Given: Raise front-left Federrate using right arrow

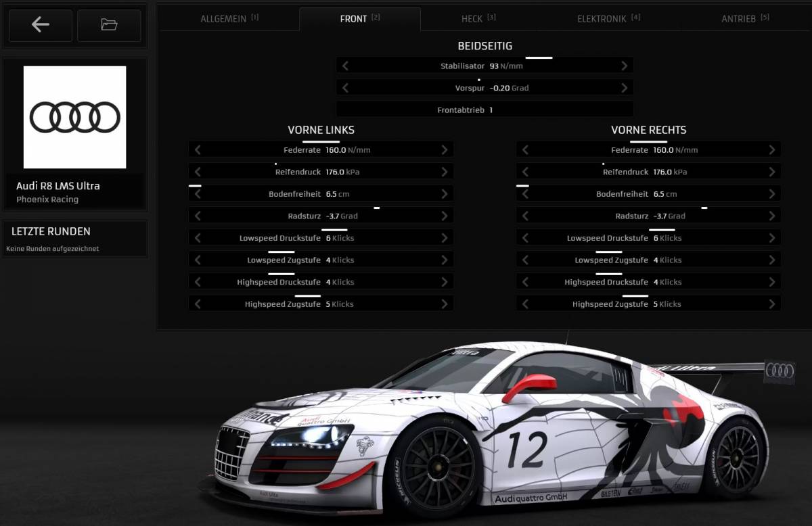Looking at the screenshot, I should [x=445, y=150].
